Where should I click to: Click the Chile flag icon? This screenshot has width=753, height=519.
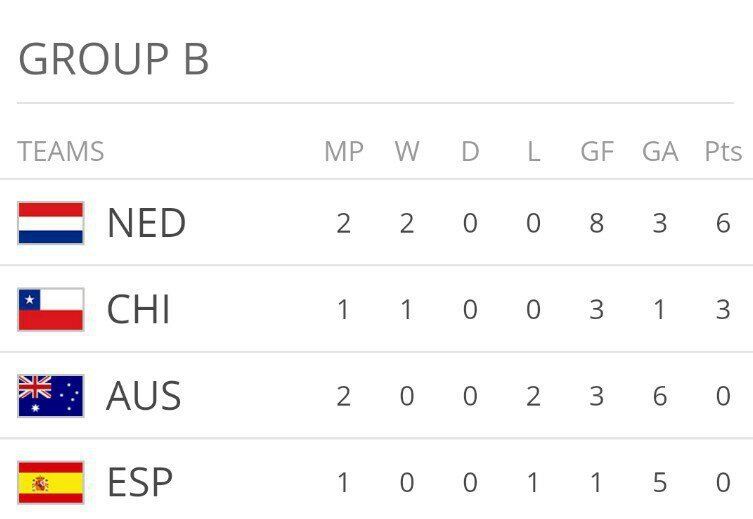point(51,310)
